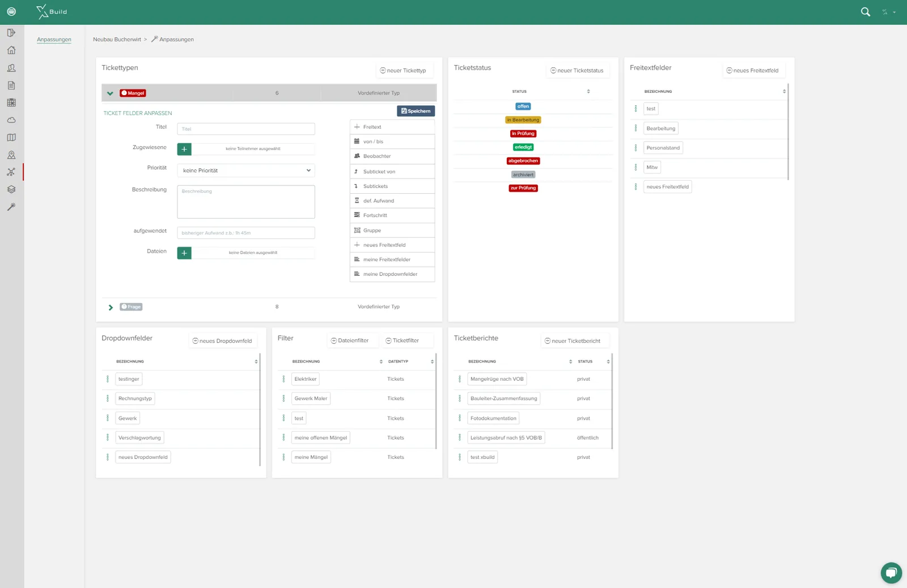Open the calendar grid sidebar icon
The width and height of the screenshot is (907, 588).
[x=11, y=103]
